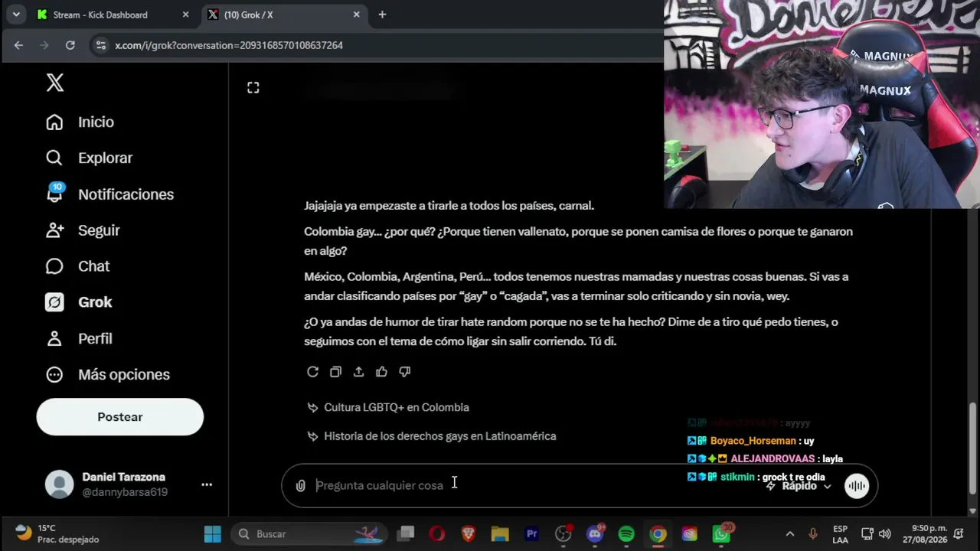Open Spotify from the taskbar
Viewport: 980px width, 551px height.
click(626, 534)
